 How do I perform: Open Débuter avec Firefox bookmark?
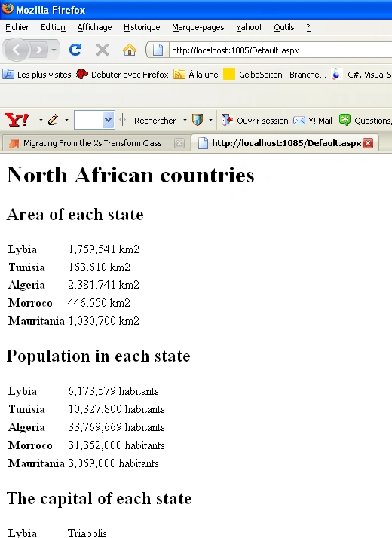pos(122,75)
